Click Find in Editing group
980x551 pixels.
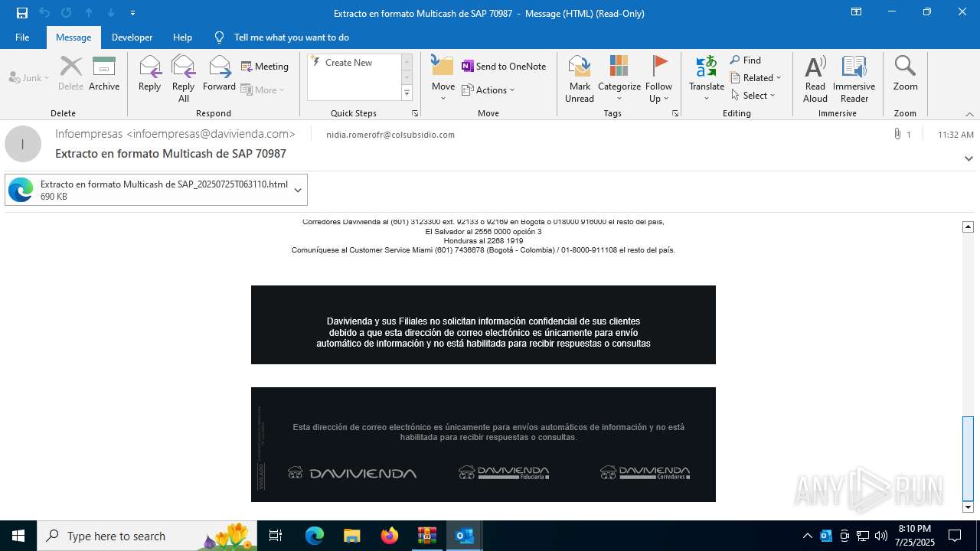746,60
